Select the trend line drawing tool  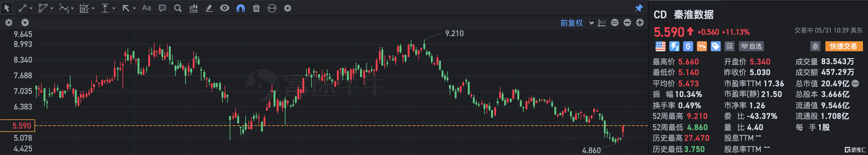point(23,8)
